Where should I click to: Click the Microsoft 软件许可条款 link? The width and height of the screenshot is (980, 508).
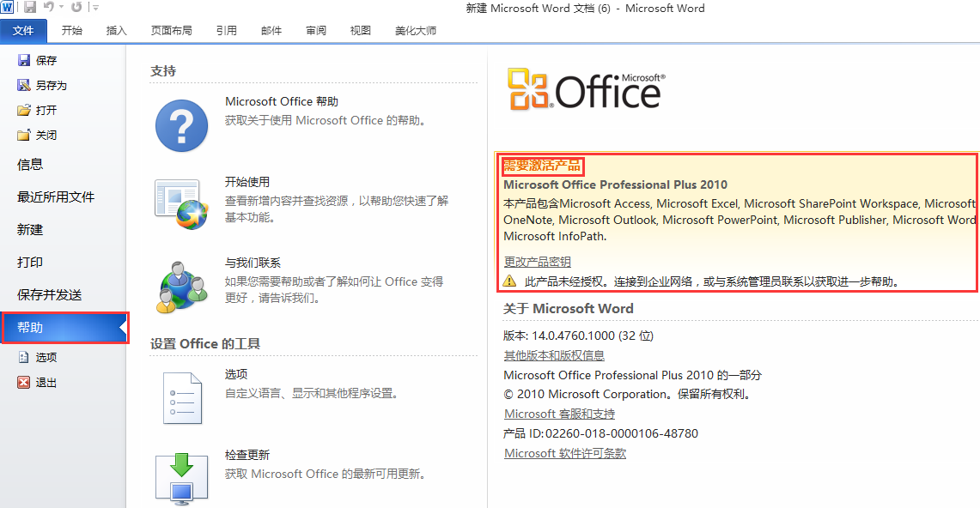564,453
